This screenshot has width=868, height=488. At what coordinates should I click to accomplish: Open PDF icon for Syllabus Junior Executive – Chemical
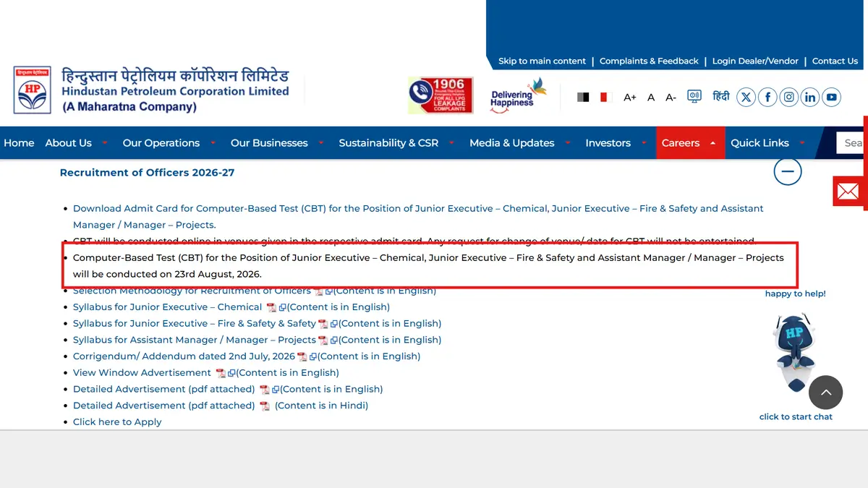click(x=271, y=308)
